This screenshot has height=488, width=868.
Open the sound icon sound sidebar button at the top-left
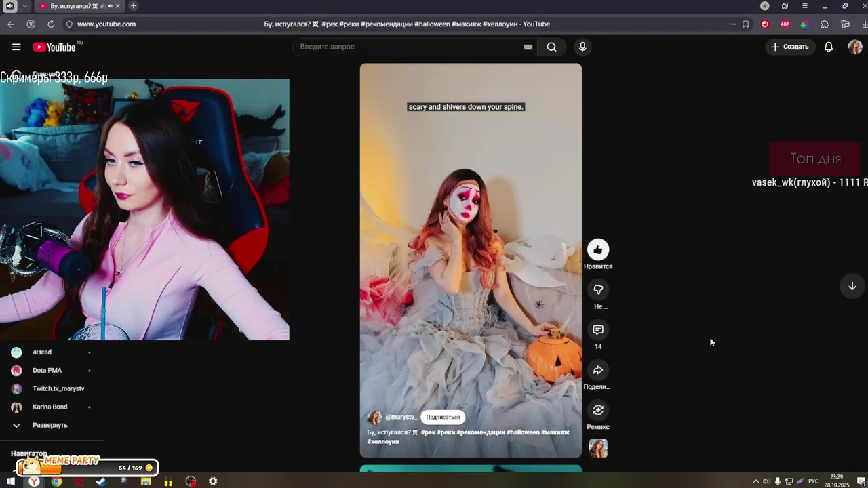pos(9,6)
